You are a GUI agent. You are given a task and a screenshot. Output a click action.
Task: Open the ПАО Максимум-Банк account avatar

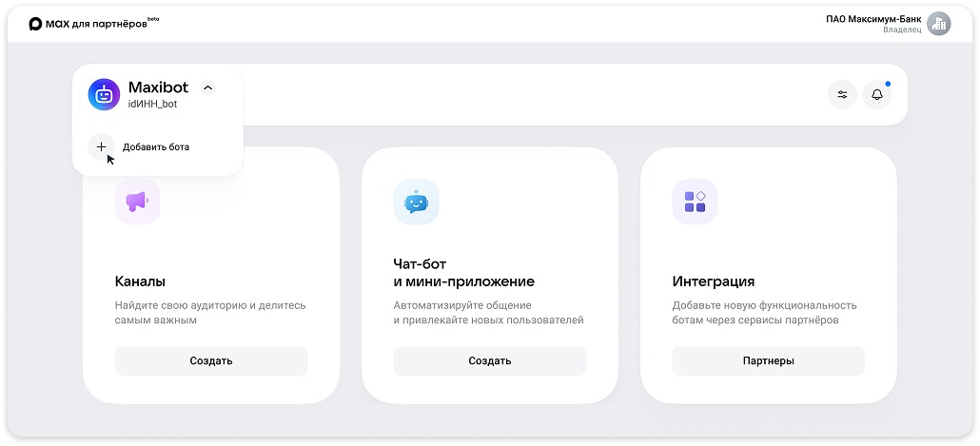pyautogui.click(x=938, y=24)
